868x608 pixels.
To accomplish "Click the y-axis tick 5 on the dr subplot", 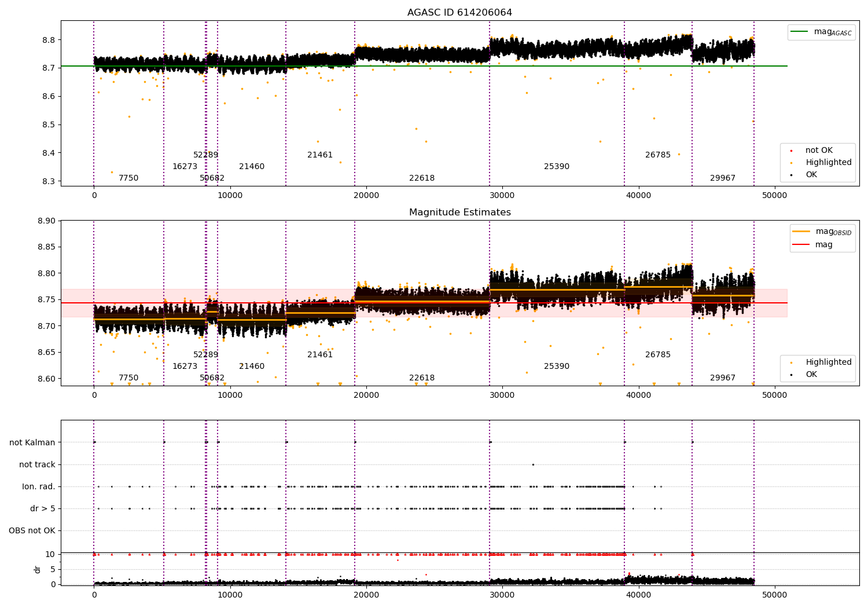I will coord(53,570).
